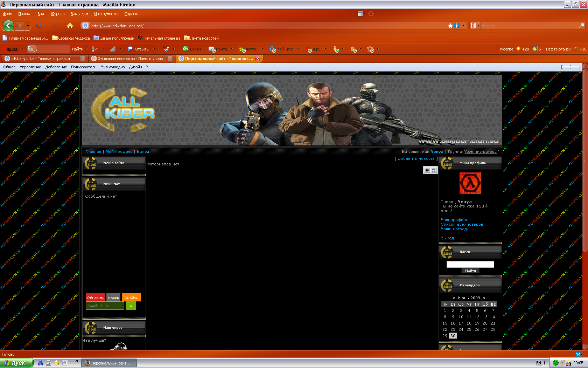Click the Войти key button
This screenshot has height=368, width=588.
[192, 49]
